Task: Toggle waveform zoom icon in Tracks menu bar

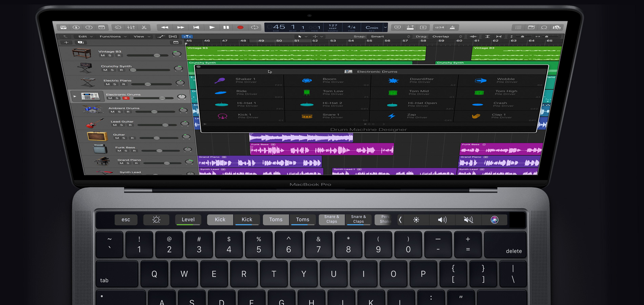Action: (x=474, y=36)
